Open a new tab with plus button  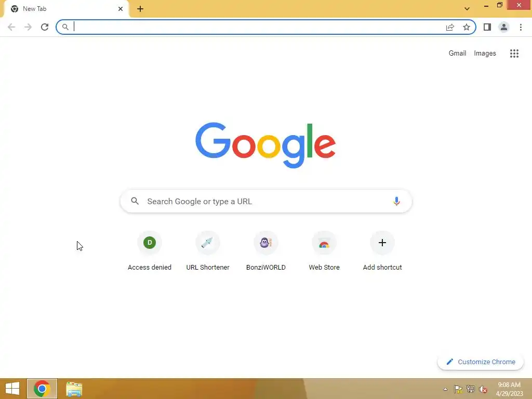coord(140,9)
